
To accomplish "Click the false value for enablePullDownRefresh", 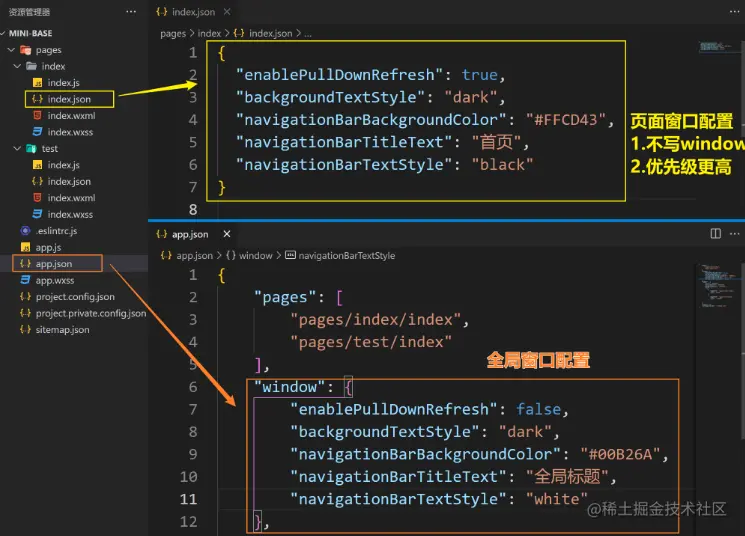I will (538, 410).
